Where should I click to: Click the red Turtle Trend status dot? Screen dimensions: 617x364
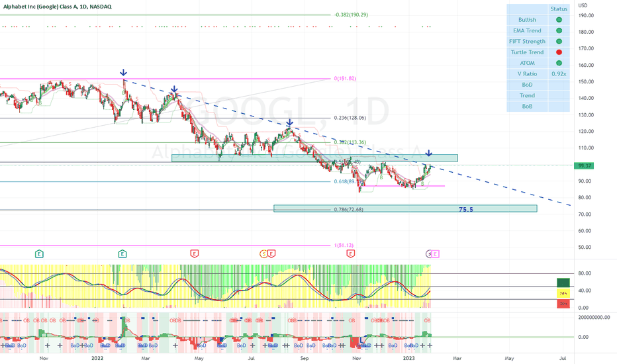tap(559, 52)
